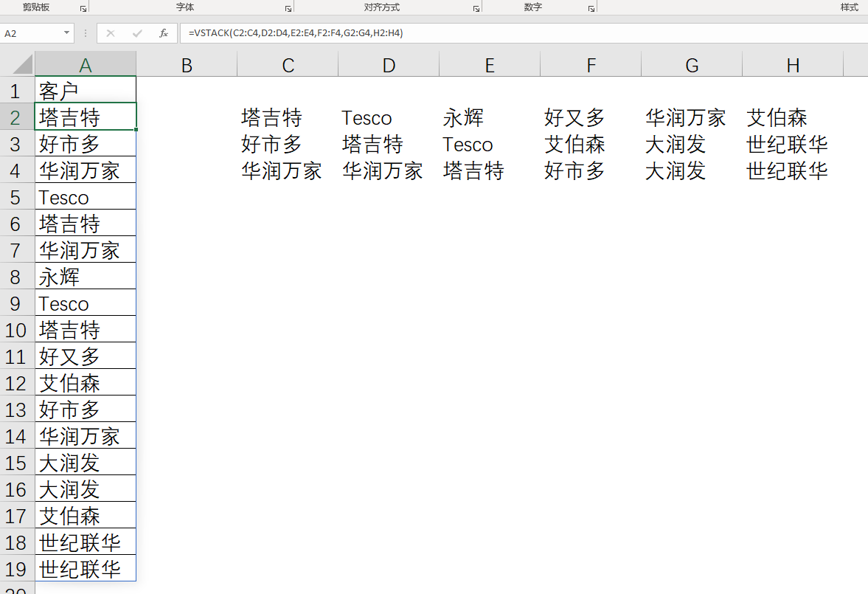Open the number group dialog launcher
This screenshot has height=594, width=868.
click(x=591, y=8)
